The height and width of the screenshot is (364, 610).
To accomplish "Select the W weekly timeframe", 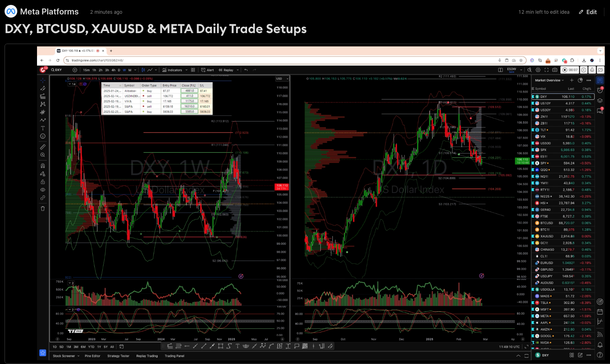I will (x=124, y=70).
